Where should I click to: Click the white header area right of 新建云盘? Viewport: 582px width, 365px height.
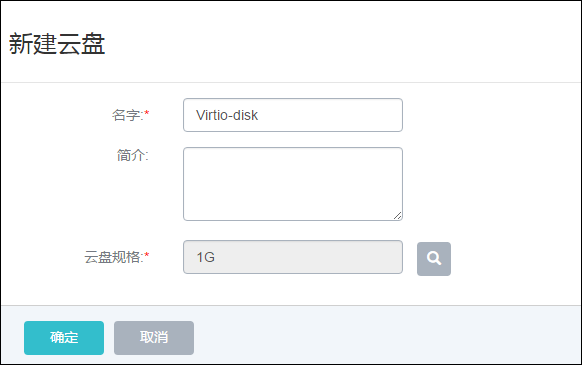coord(341,44)
